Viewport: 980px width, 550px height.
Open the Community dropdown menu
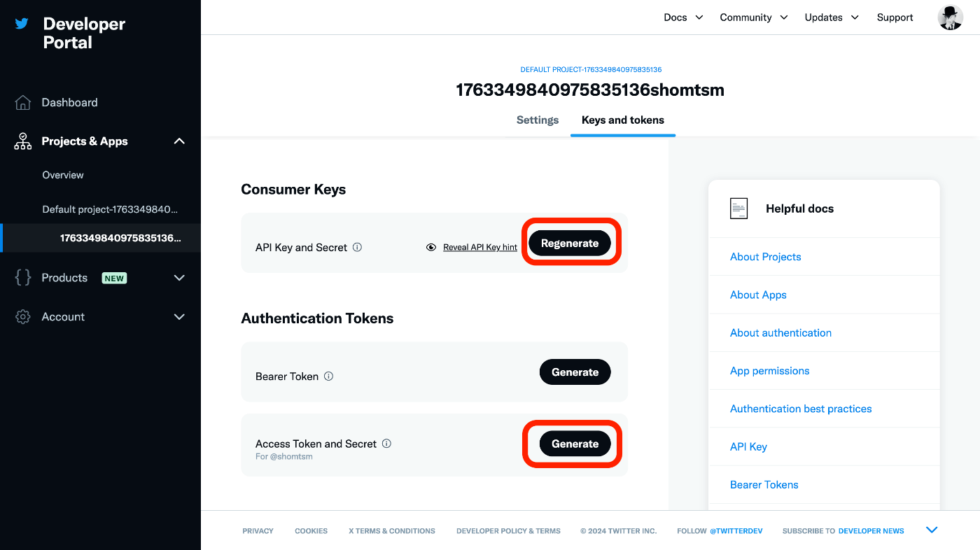pos(754,17)
